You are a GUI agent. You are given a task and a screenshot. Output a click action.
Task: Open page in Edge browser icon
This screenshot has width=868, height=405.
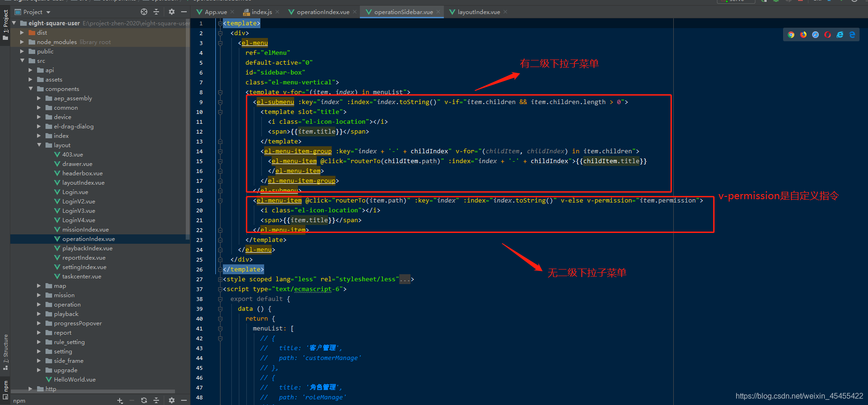(852, 35)
